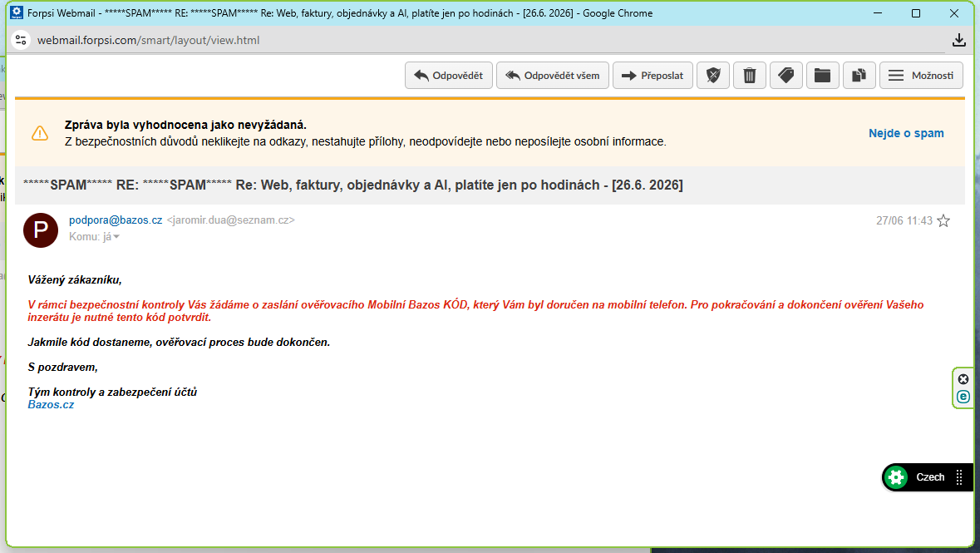Open the Bazos.cz link in signature
The width and height of the screenshot is (980, 553).
[x=51, y=405]
